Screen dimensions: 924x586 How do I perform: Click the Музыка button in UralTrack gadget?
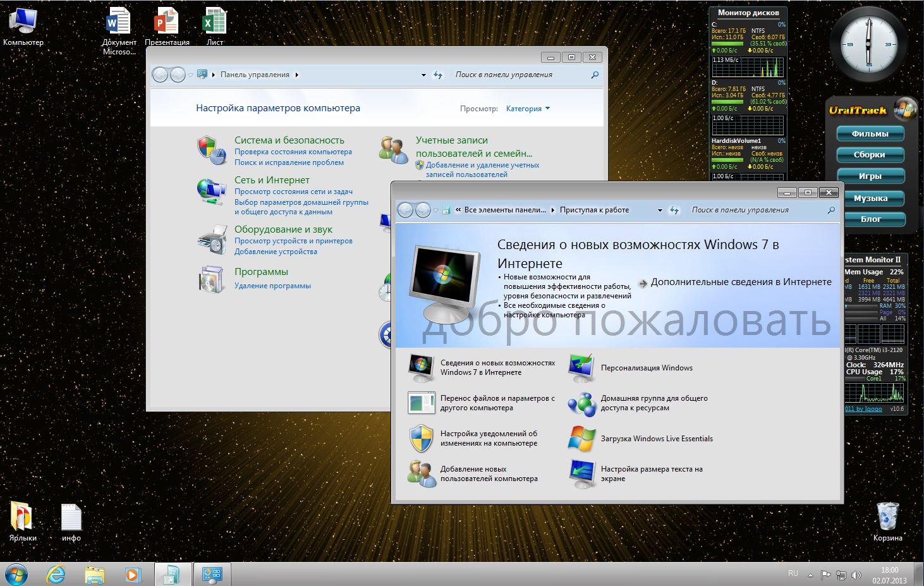(x=870, y=198)
